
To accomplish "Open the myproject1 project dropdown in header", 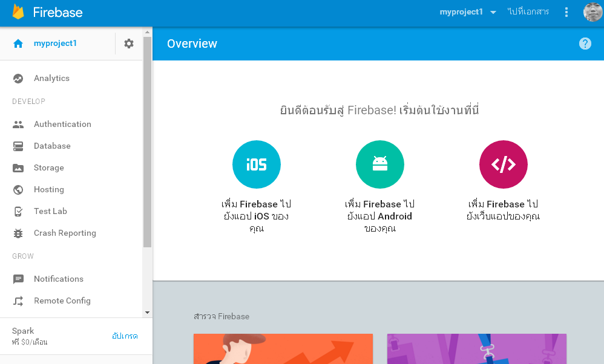I will [x=468, y=12].
